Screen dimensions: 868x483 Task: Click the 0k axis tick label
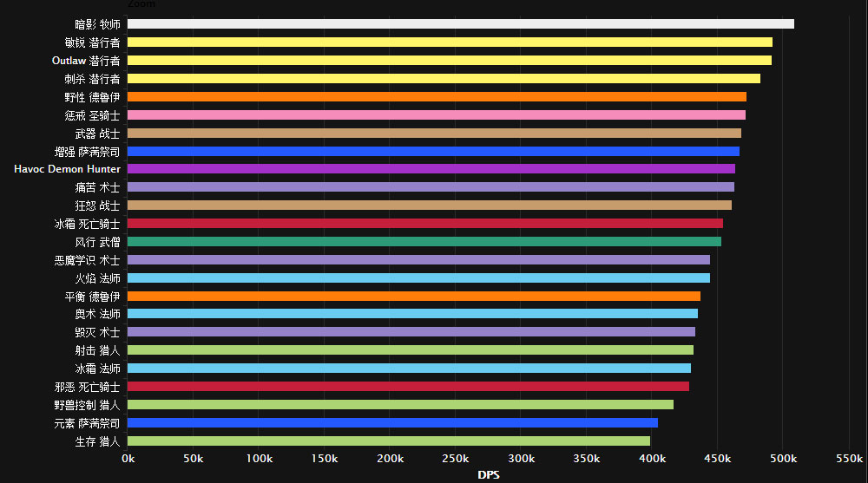pyautogui.click(x=128, y=459)
